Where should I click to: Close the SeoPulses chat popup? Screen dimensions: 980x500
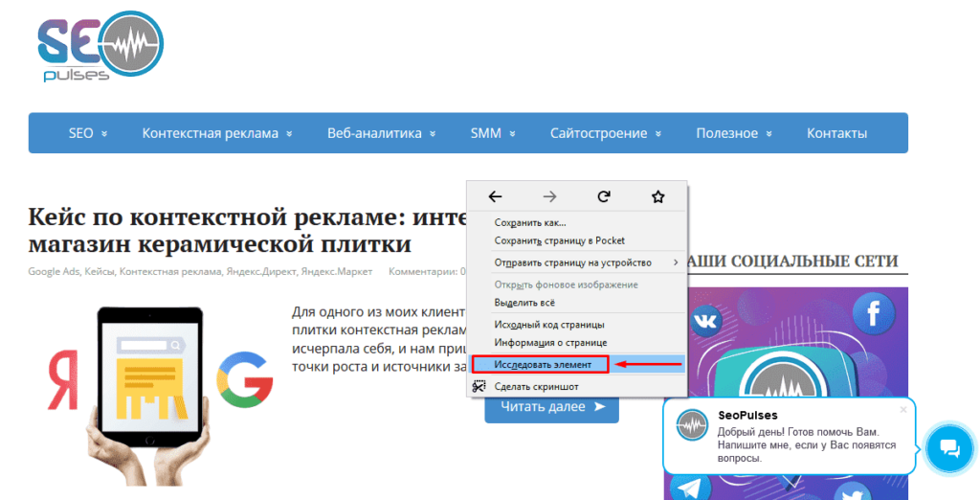click(x=903, y=410)
